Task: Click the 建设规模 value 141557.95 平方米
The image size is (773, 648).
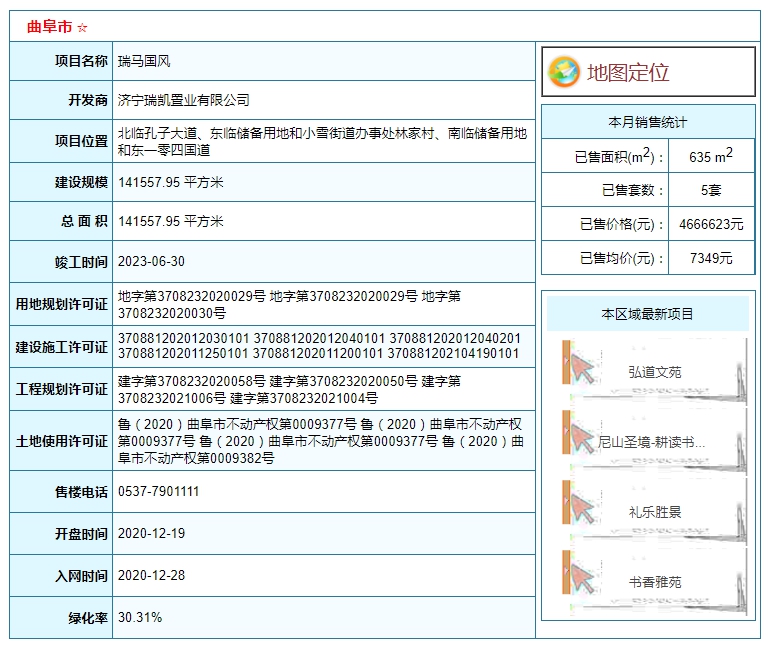Action: pos(171,182)
